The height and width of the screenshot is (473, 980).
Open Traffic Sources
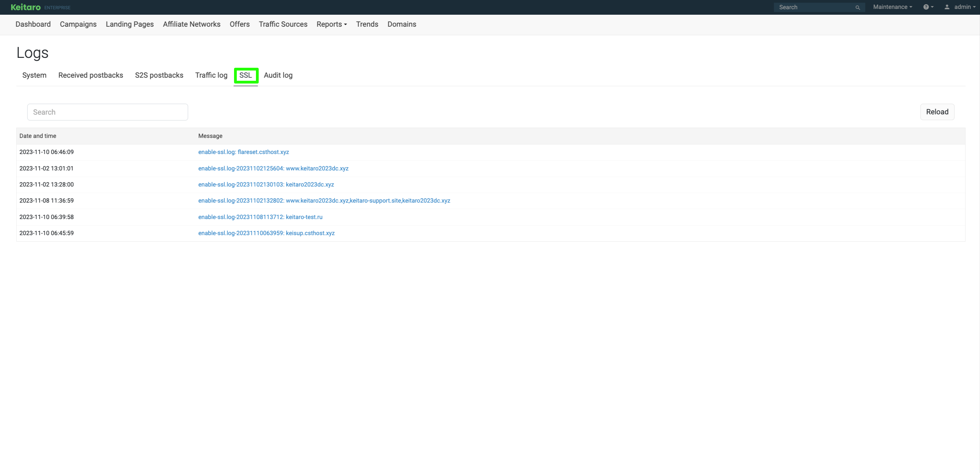click(283, 24)
